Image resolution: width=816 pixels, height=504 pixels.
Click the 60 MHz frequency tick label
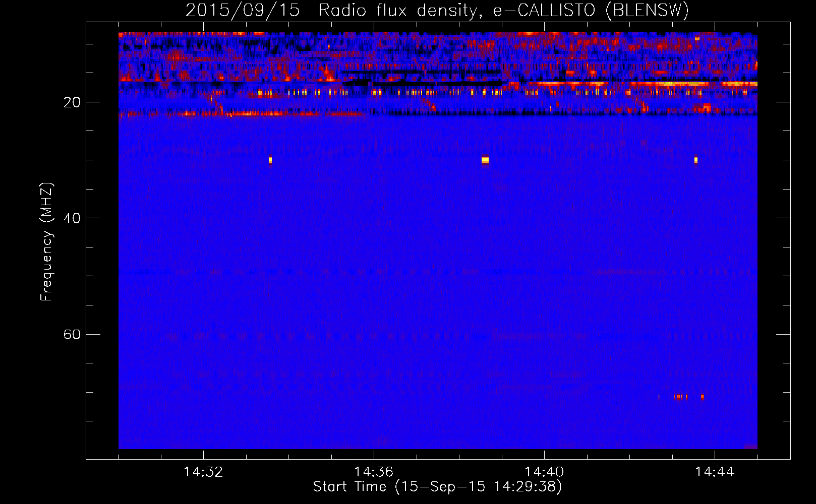(72, 334)
